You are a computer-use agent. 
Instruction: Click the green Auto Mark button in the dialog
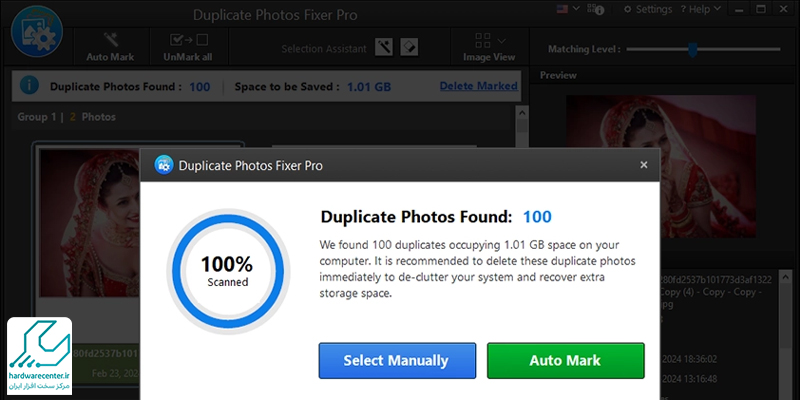(565, 361)
